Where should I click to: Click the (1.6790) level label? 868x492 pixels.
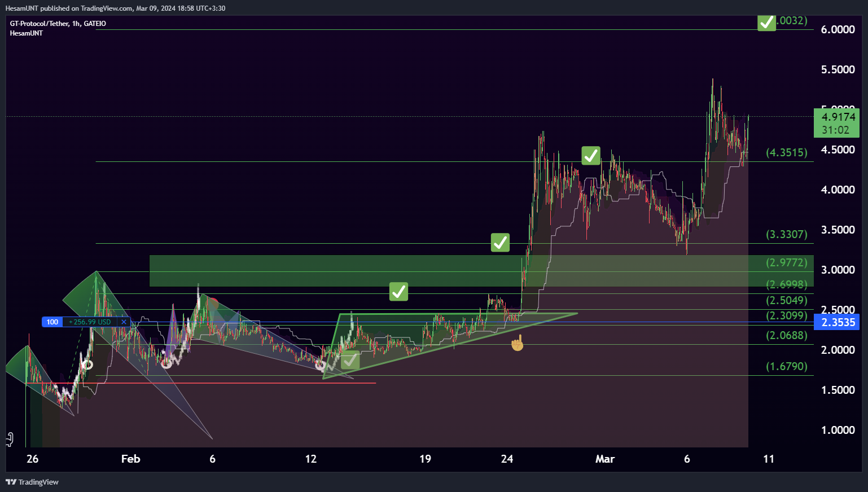787,366
